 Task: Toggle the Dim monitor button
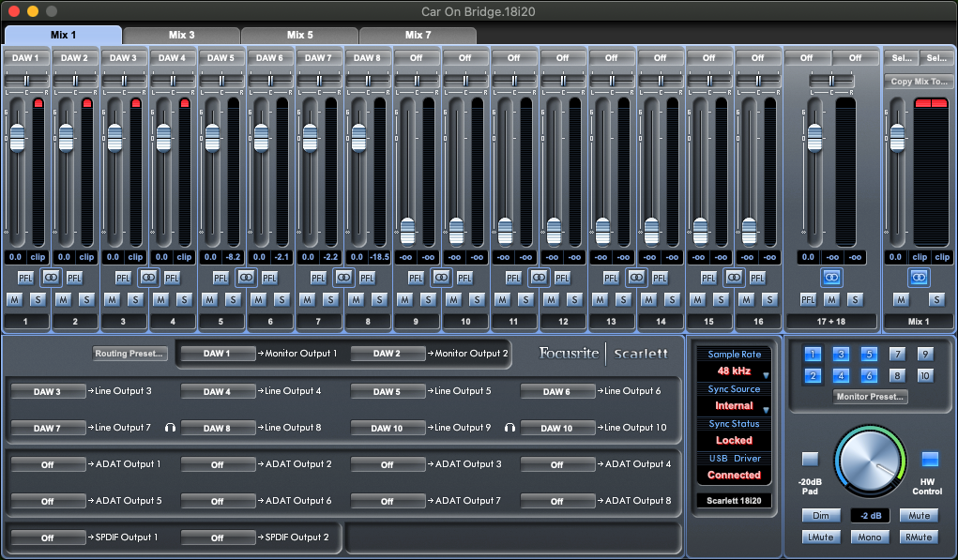tap(821, 516)
